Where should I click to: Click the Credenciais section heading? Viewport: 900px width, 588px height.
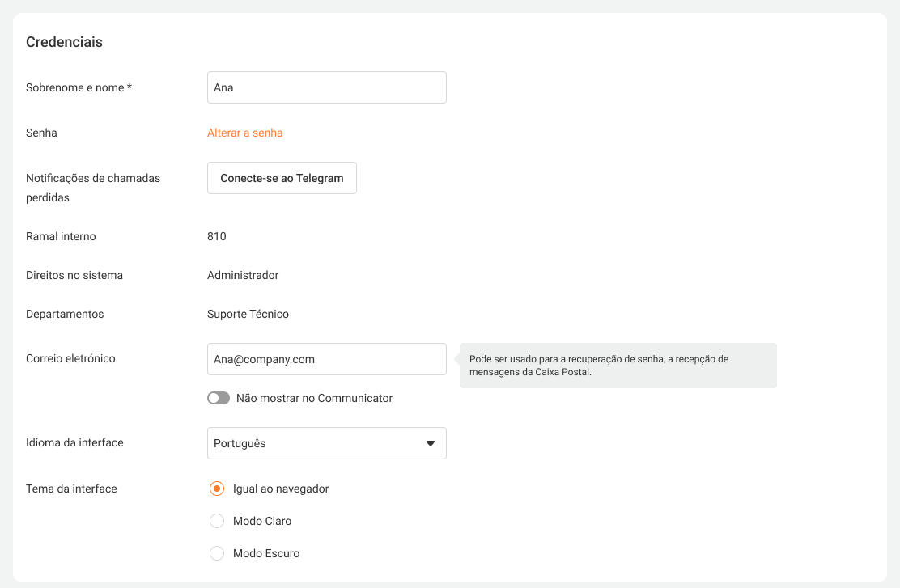(64, 42)
